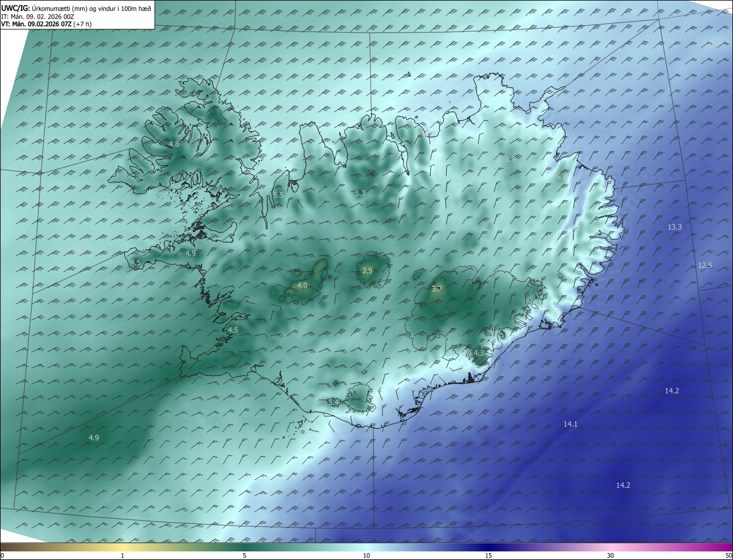The image size is (733, 560).
Task: Click the 3.9 value label
Action: pyautogui.click(x=367, y=271)
